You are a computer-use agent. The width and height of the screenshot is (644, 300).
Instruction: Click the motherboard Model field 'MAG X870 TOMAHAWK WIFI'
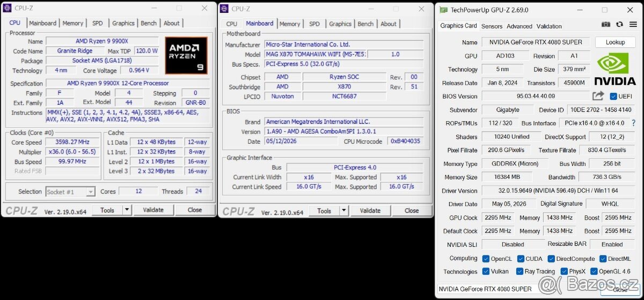316,54
